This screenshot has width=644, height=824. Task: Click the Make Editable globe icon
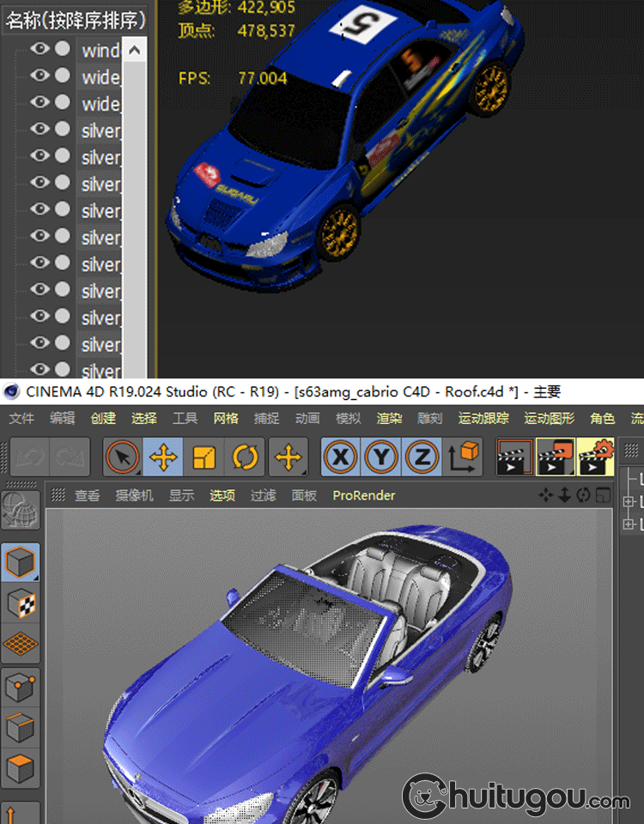pyautogui.click(x=21, y=510)
